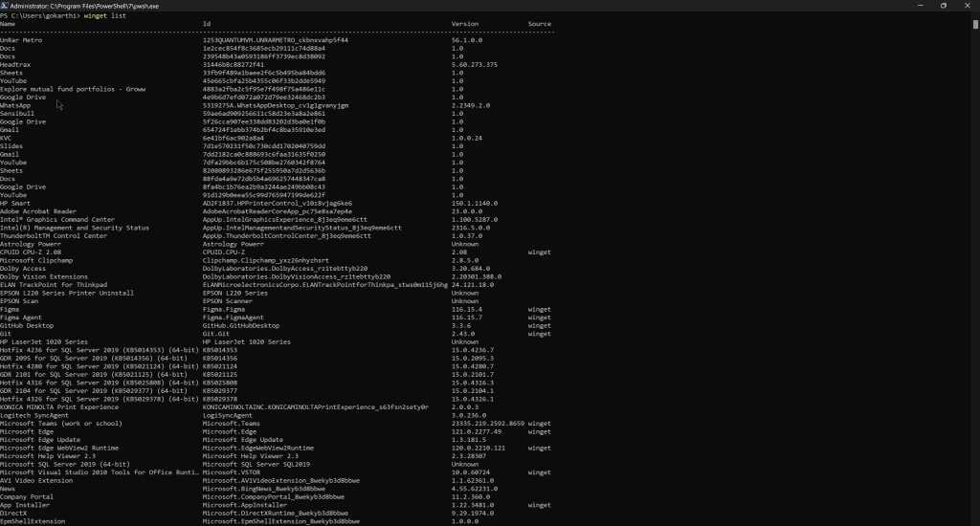Click the 'App Installer' name entry
The image size is (980, 526).
[24, 504]
